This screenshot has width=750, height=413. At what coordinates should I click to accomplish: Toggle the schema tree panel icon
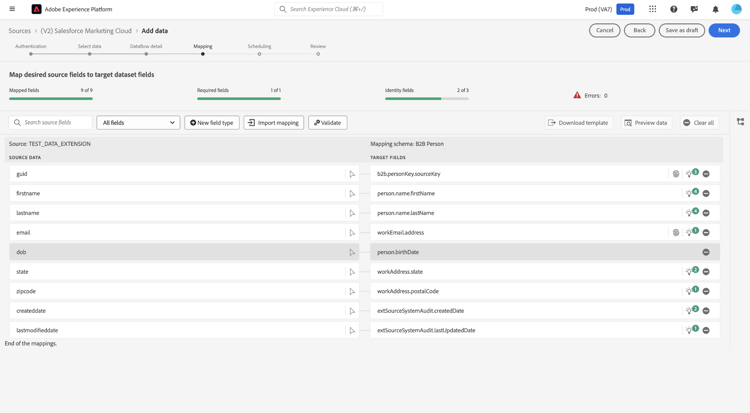pyautogui.click(x=740, y=122)
